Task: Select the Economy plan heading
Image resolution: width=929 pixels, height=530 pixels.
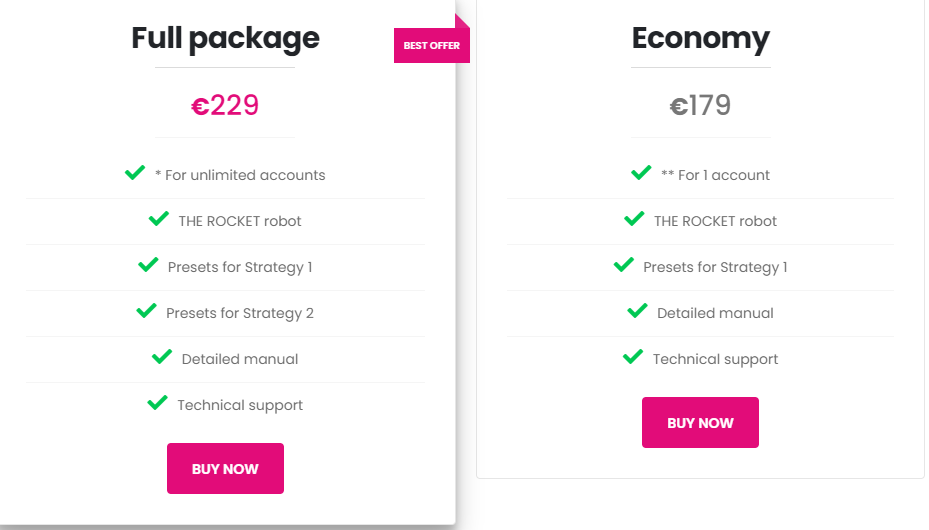Action: click(x=700, y=38)
